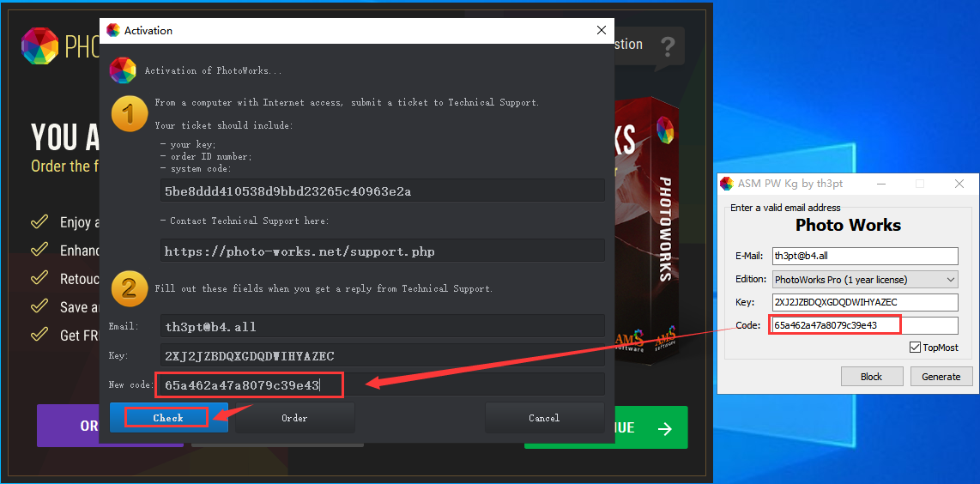This screenshot has height=484, width=980.
Task: Click the PhotoWorks icon in Activation title bar
Action: click(x=113, y=30)
